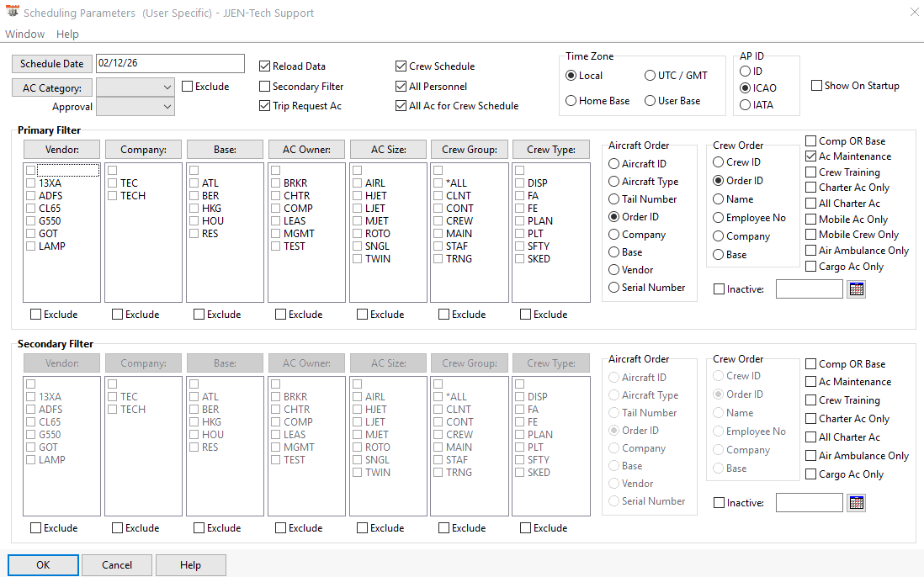The image size is (924, 577).
Task: Click the Schedule Date button
Action: [52, 64]
